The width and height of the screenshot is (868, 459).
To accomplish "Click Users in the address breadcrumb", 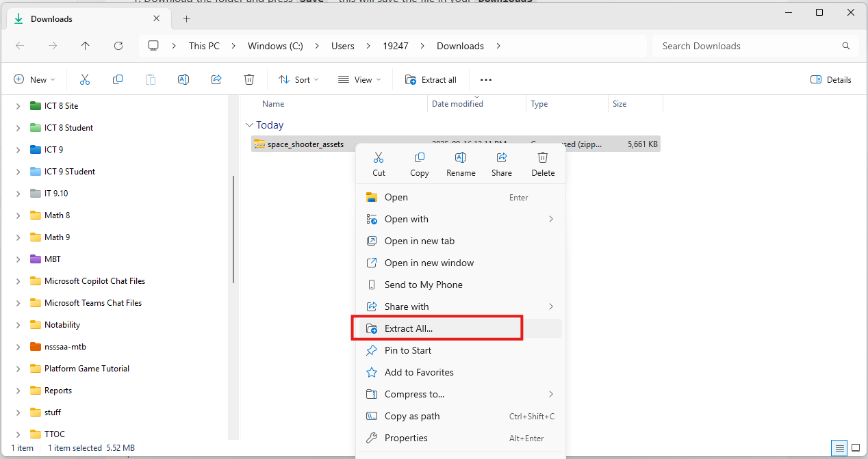I will click(x=343, y=46).
